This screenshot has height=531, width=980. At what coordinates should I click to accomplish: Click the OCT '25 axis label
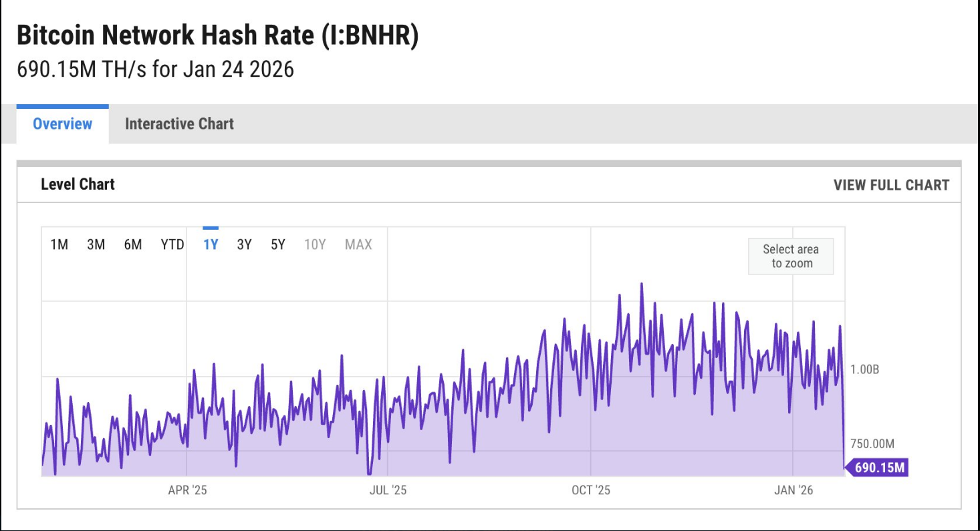tap(591, 491)
